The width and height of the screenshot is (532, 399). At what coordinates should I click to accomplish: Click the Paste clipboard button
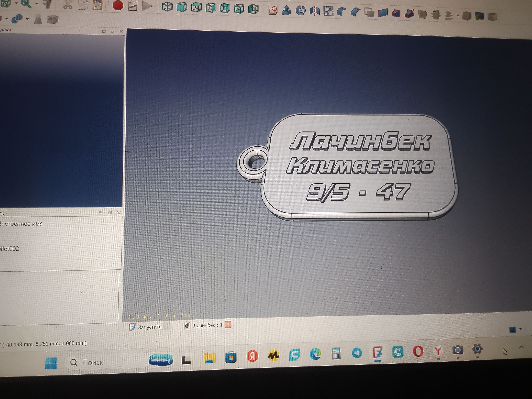[x=97, y=5]
